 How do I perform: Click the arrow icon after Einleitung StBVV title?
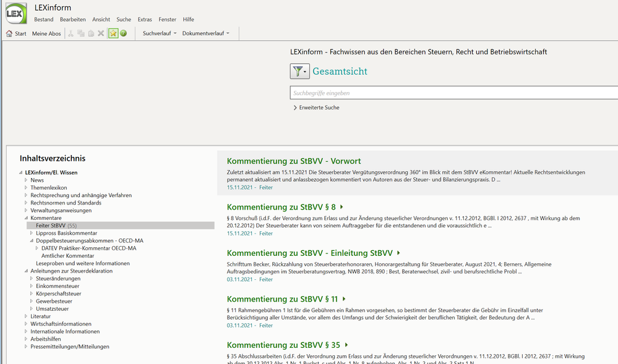point(398,253)
